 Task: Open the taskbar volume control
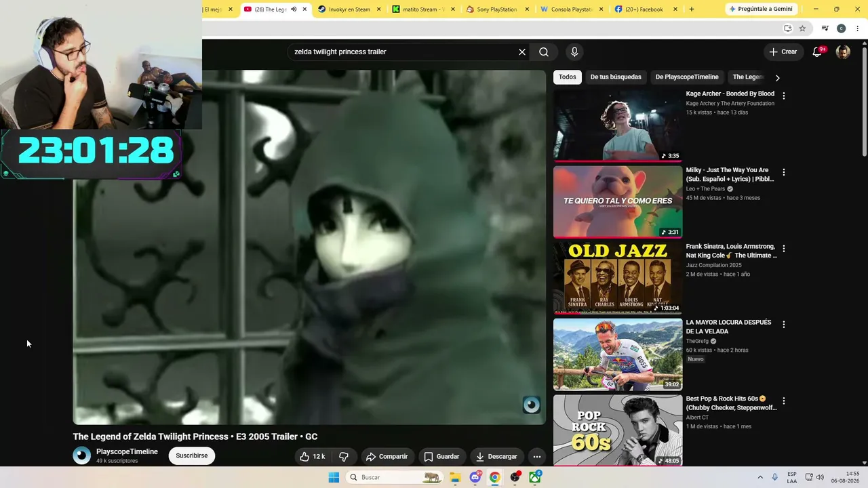[x=820, y=477]
